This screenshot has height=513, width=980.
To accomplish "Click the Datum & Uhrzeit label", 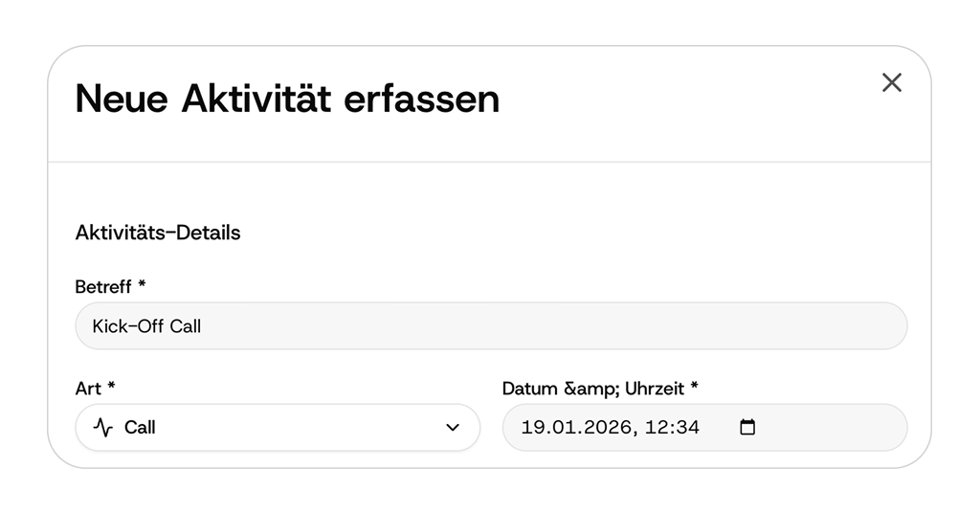I will 593,388.
